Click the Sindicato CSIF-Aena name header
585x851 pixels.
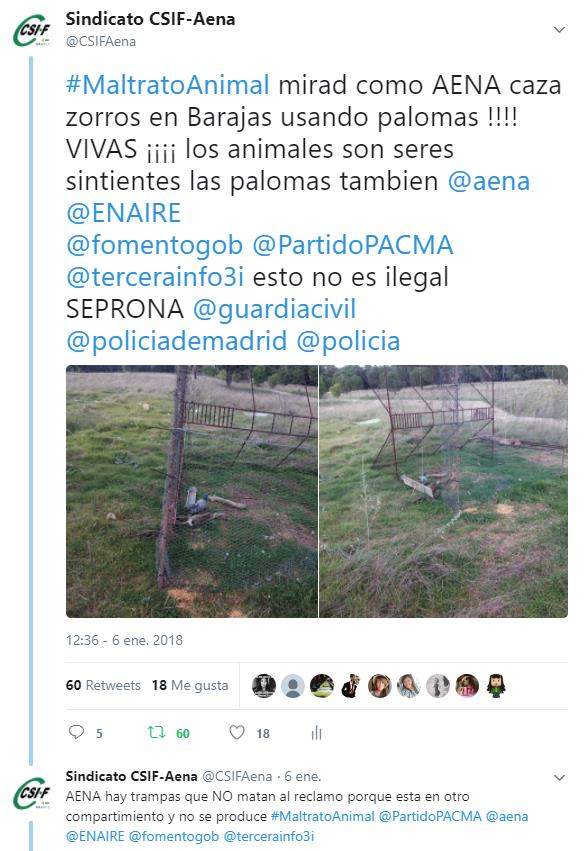pyautogui.click(x=150, y=19)
